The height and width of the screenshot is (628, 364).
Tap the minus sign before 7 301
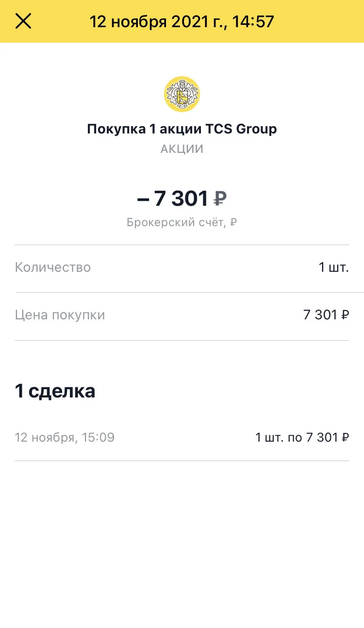coord(143,199)
